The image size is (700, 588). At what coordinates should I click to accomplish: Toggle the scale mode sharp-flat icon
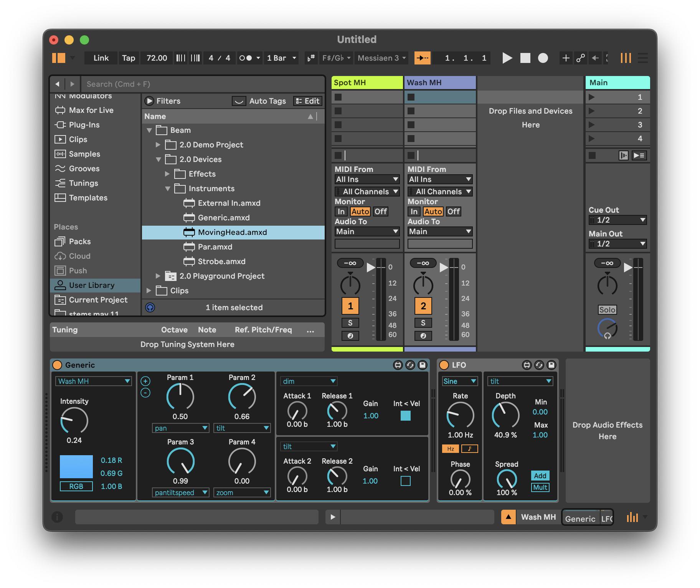click(310, 58)
